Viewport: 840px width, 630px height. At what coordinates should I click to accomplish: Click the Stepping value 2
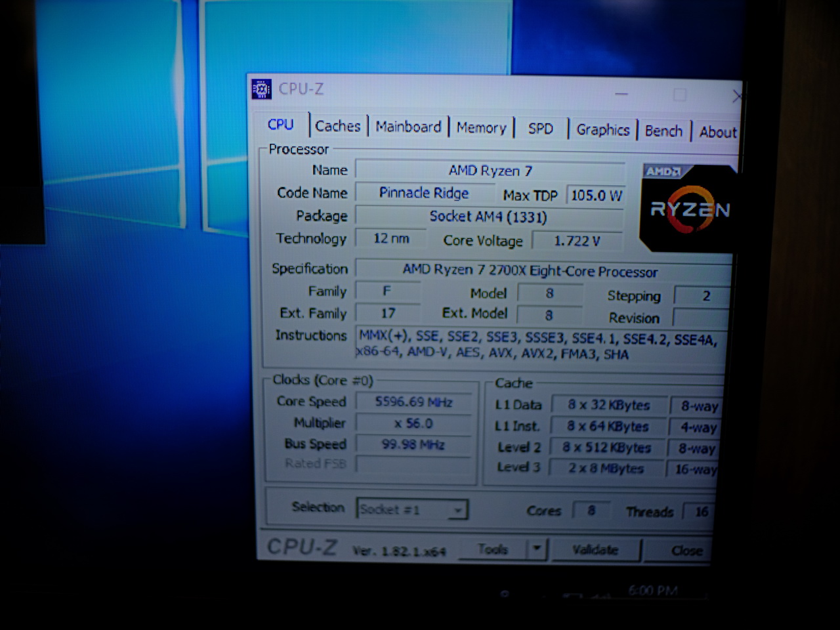pyautogui.click(x=702, y=296)
